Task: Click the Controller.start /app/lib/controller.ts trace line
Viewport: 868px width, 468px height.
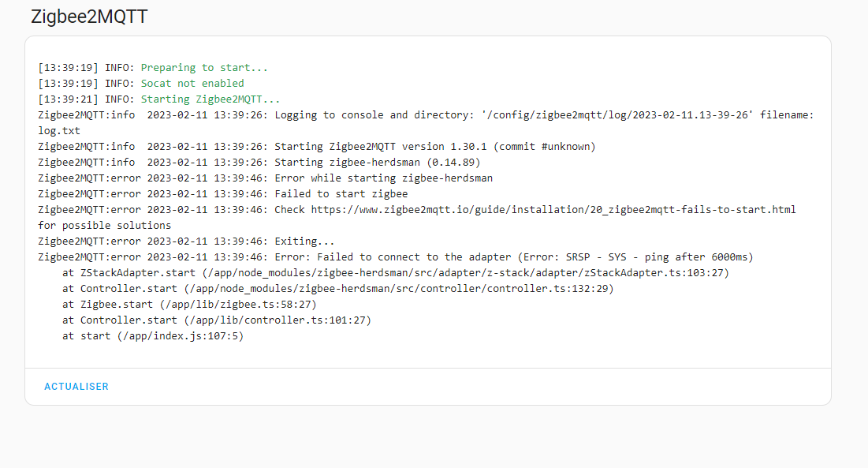Action: coord(216,320)
